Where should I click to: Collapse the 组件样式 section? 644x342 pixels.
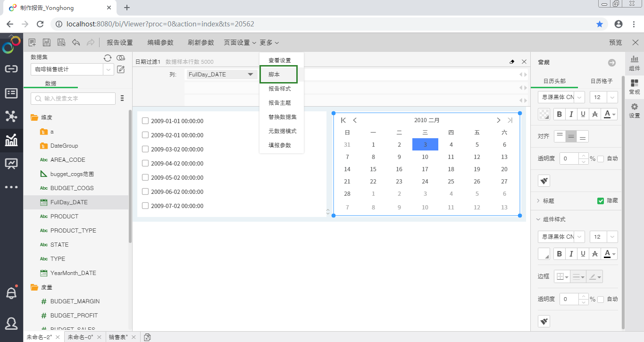pyautogui.click(x=539, y=219)
